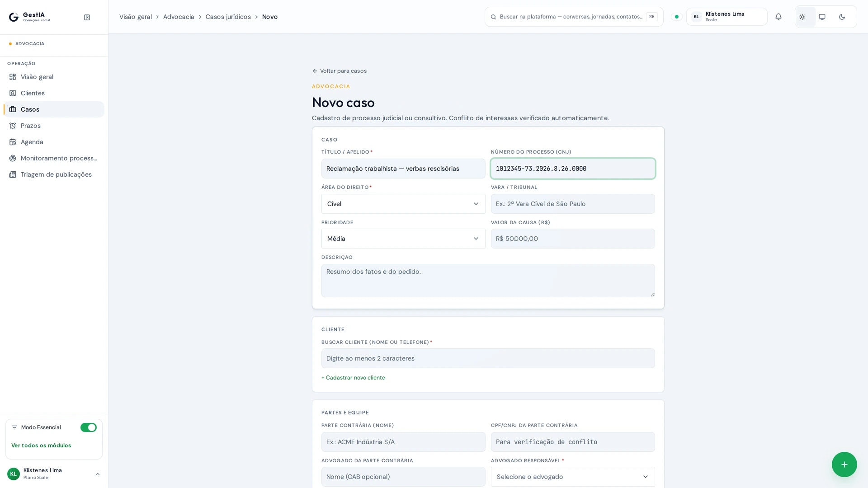868x488 pixels.
Task: Focus the platform search field
Action: click(x=574, y=17)
